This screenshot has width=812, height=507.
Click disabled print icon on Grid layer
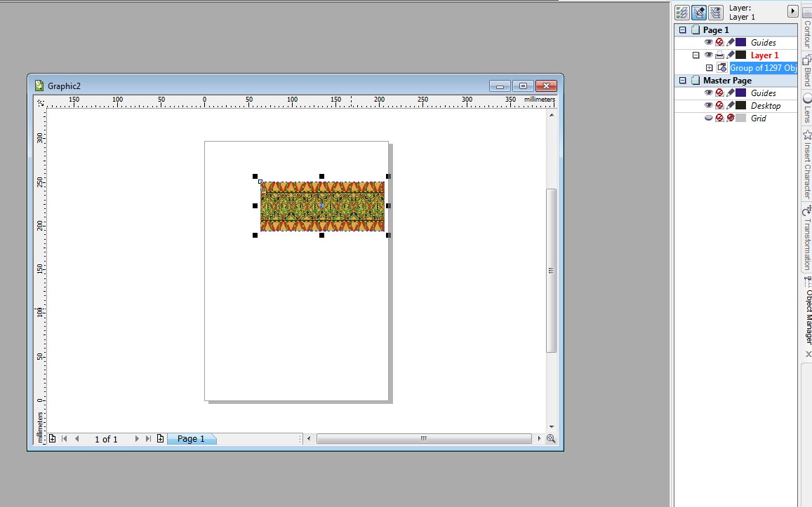coord(719,119)
